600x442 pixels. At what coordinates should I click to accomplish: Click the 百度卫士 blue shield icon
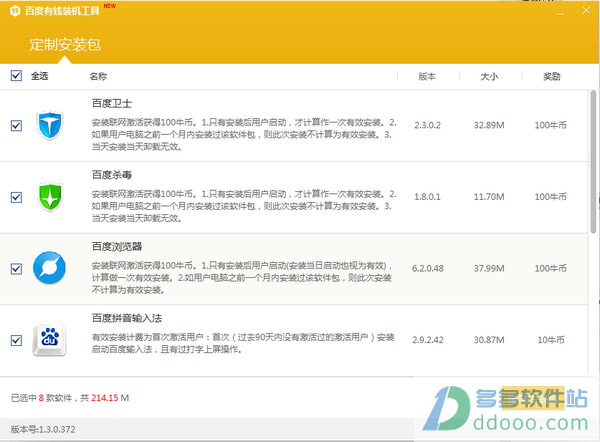coord(50,125)
